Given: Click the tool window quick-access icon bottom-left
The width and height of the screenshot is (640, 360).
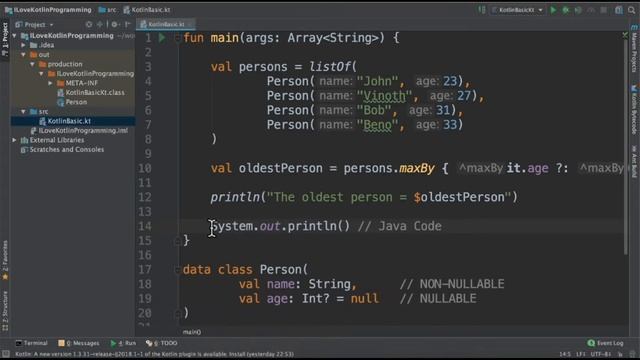Looking at the screenshot, I should tap(5, 354).
